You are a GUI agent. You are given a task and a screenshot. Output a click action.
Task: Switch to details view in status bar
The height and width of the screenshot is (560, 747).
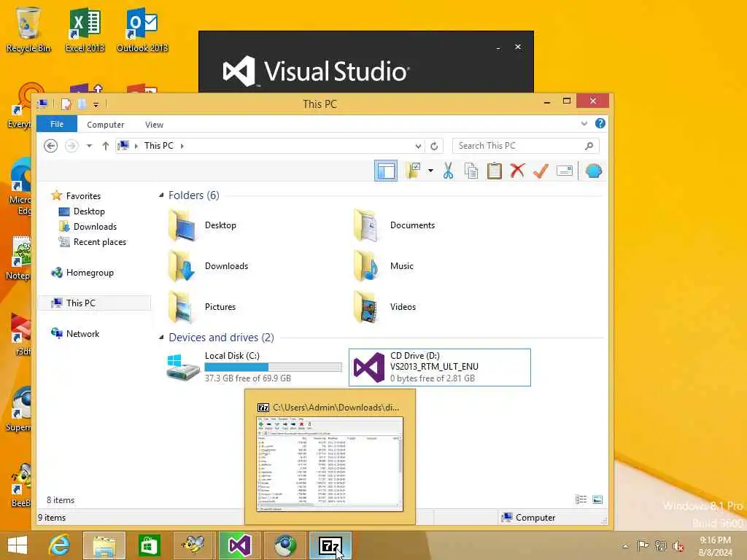[x=581, y=499]
